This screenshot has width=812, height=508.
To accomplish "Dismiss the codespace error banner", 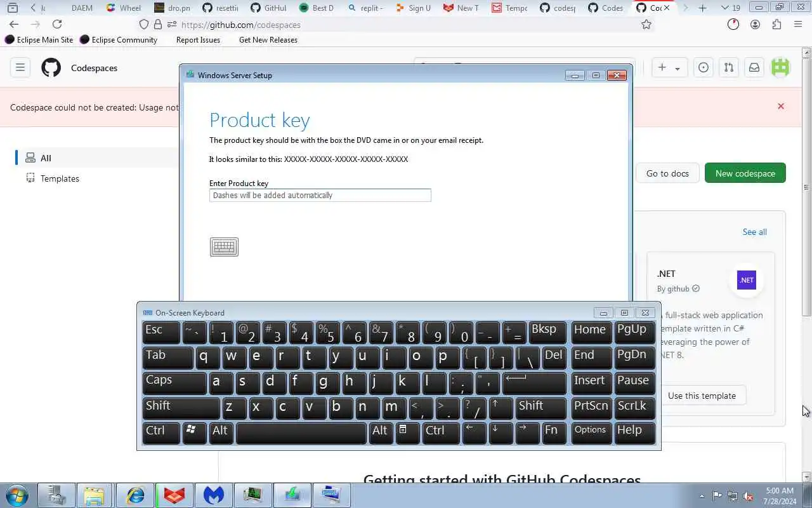I will 781,106.
